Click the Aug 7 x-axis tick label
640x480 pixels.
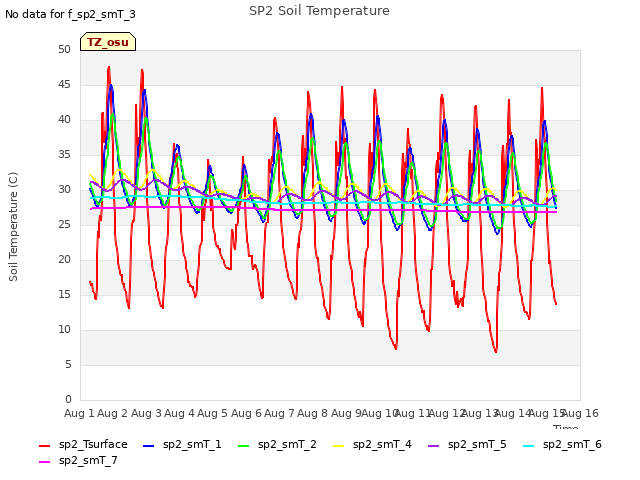click(x=279, y=413)
